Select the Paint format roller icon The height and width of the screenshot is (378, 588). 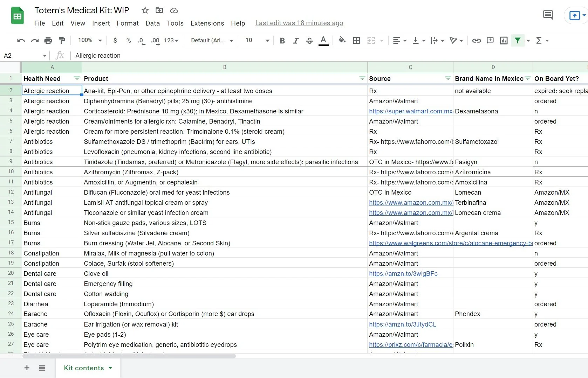(x=62, y=41)
